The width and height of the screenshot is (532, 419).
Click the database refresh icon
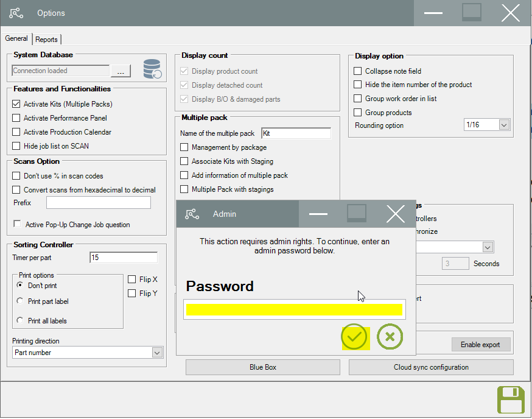152,69
